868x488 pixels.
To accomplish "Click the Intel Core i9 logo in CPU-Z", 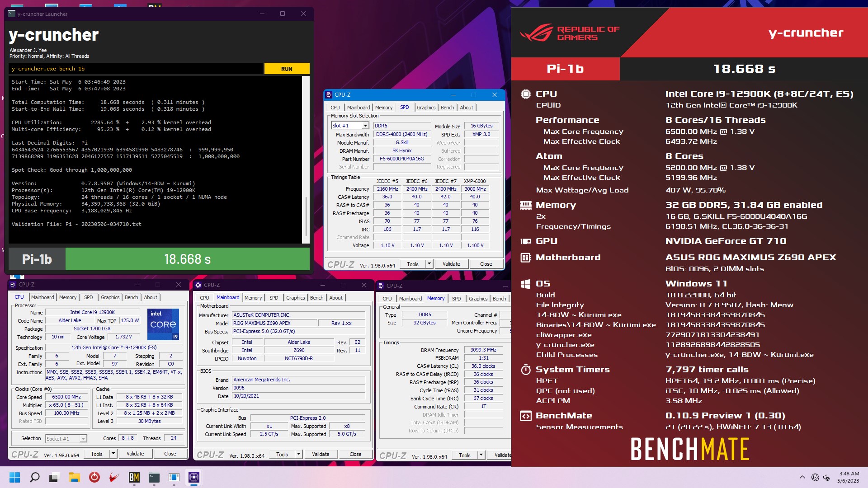I will tap(163, 324).
